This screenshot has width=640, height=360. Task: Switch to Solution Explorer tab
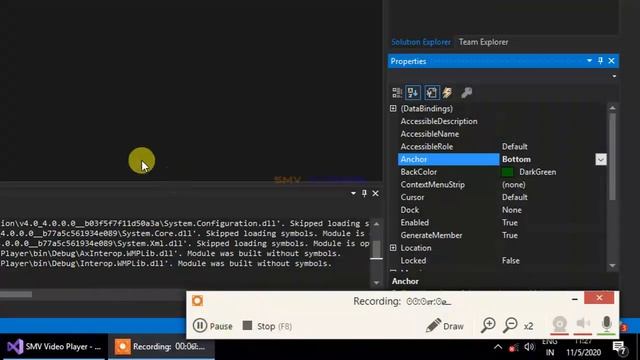[x=421, y=42]
